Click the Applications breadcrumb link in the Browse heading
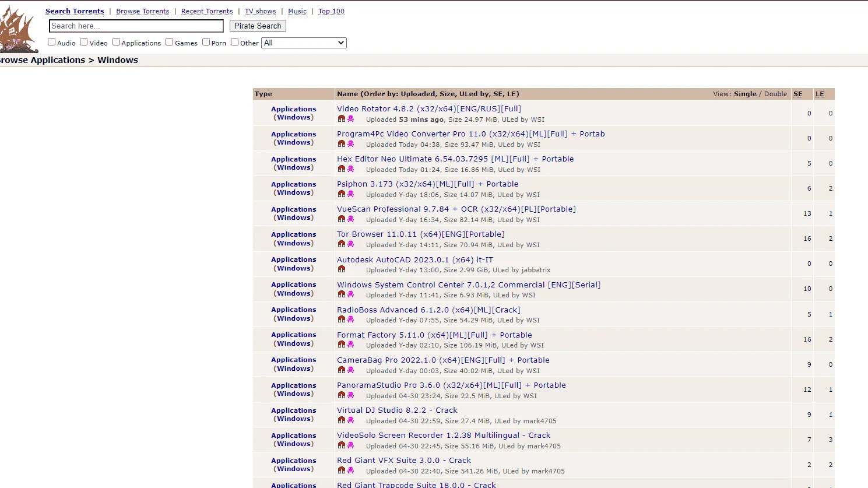This screenshot has width=868, height=488. (x=58, y=60)
